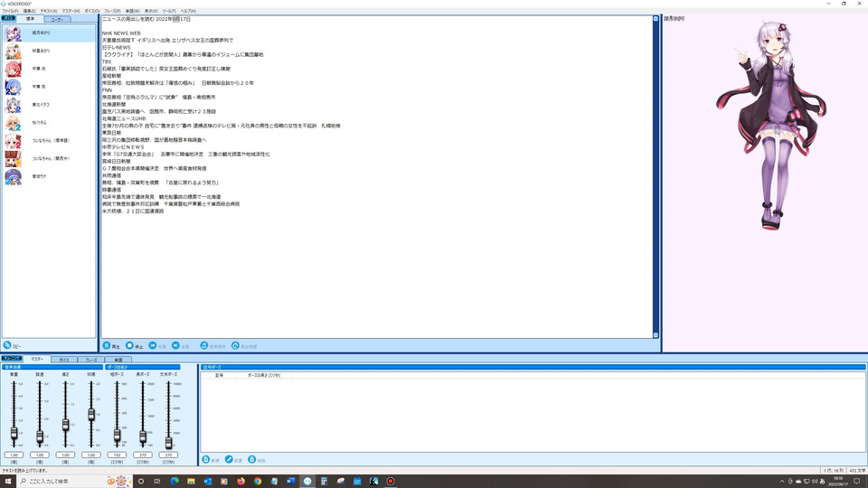The height and width of the screenshot is (488, 868).
Task: Click the 話速 value field
Action: [40, 455]
